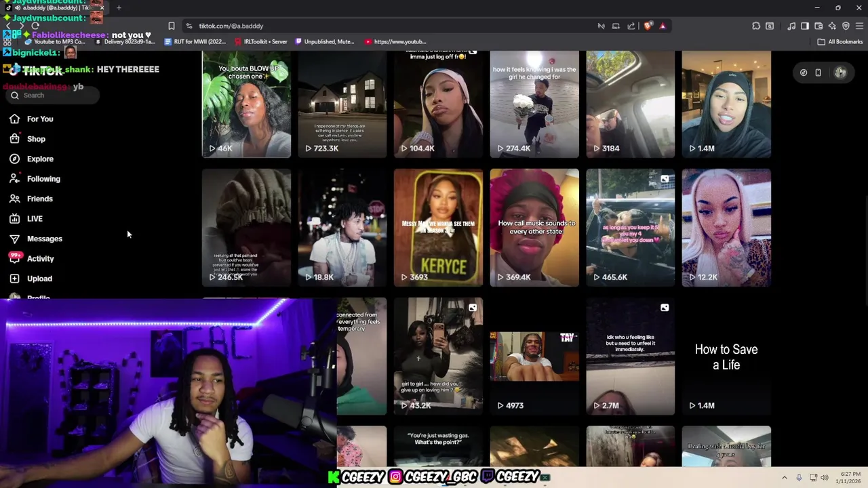Open the 'You bouta BLOW UP' video
The width and height of the screenshot is (868, 488).
246,104
